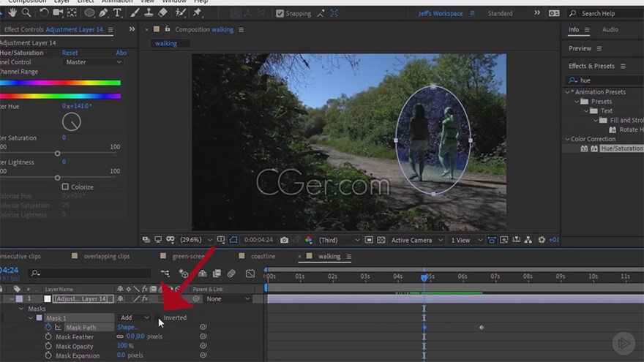644x362 pixels.
Task: Open the 1 View layout dropdown
Action: click(x=466, y=240)
